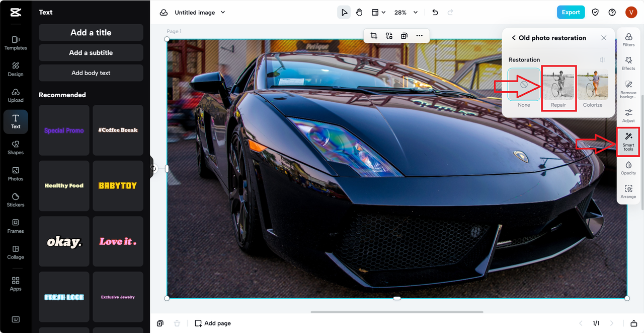Image resolution: width=644 pixels, height=333 pixels.
Task: Select the Text sidebar tab
Action: 16,121
